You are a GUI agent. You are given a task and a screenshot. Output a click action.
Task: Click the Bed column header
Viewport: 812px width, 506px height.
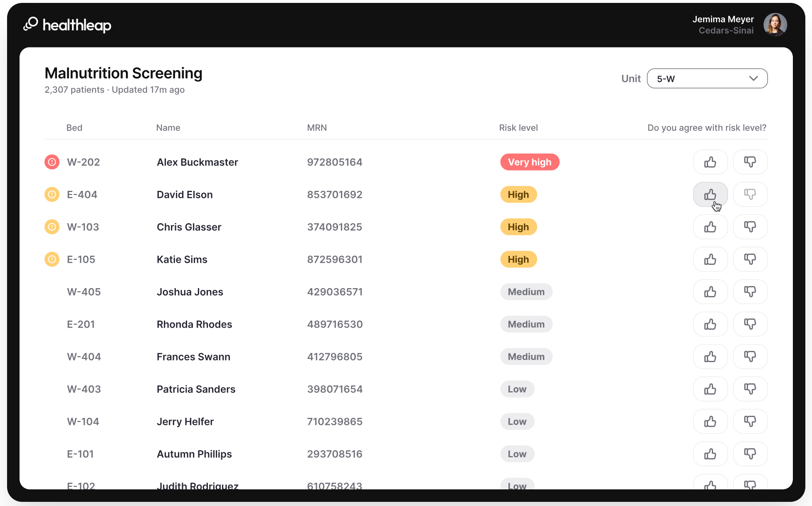(x=74, y=128)
